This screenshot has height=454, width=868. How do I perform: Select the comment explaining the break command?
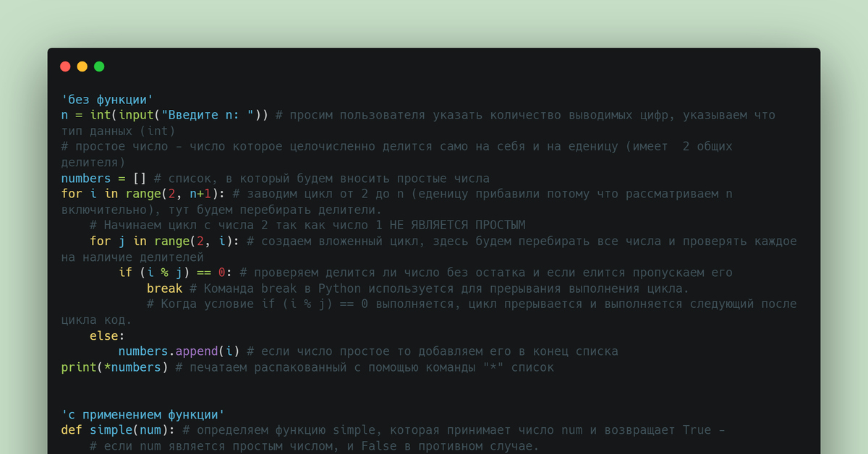pyautogui.click(x=434, y=288)
